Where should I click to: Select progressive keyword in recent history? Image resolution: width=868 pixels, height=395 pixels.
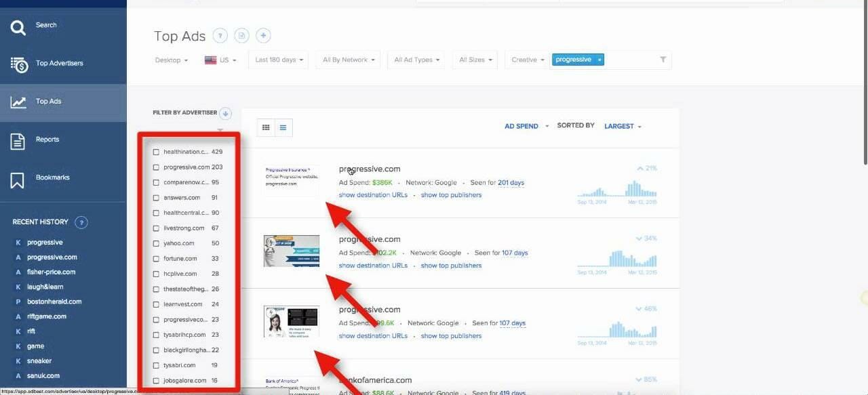pos(45,243)
